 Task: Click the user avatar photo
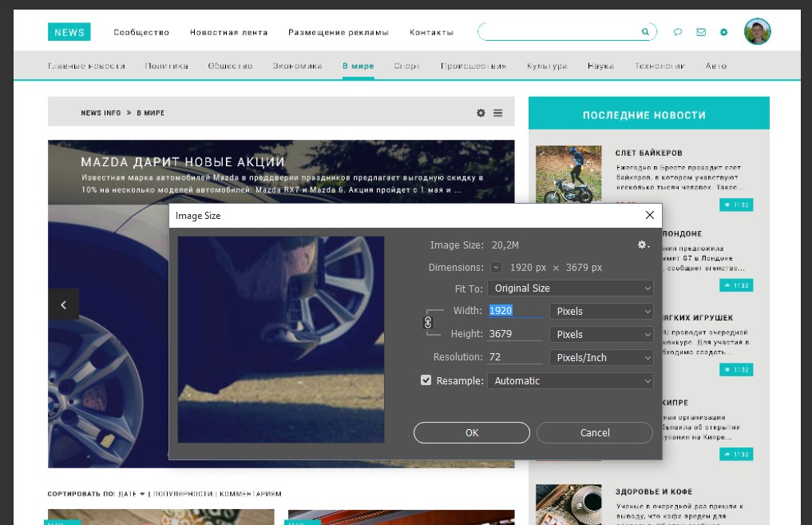pyautogui.click(x=757, y=32)
